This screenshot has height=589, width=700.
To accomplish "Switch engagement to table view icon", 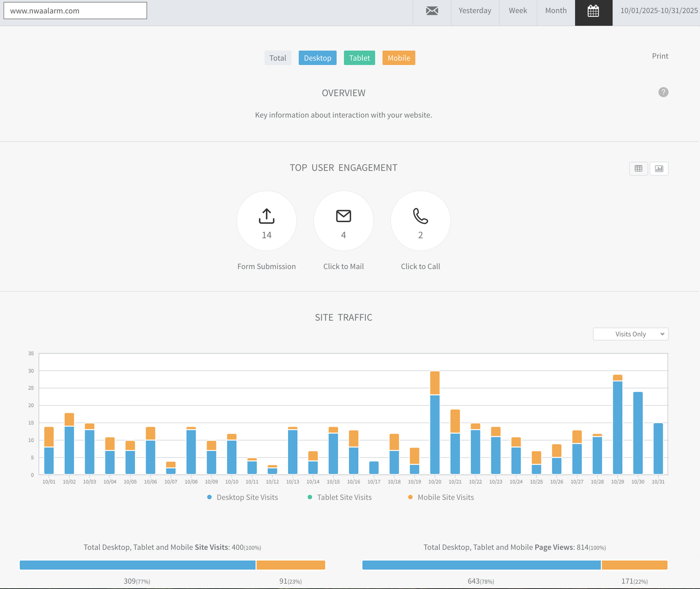I will [x=638, y=168].
